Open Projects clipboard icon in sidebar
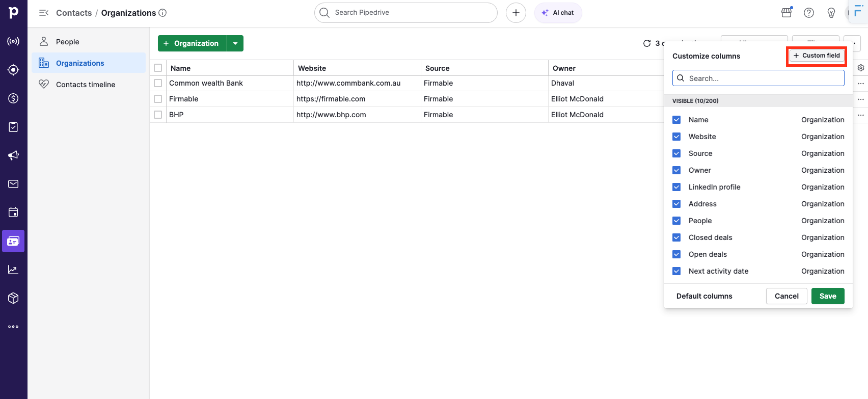Viewport: 868px width, 399px height. click(x=13, y=127)
